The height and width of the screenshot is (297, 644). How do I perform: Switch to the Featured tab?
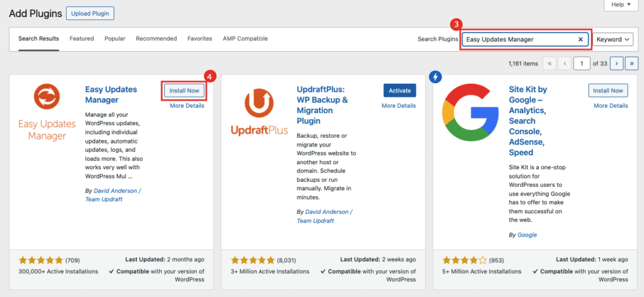tap(82, 38)
